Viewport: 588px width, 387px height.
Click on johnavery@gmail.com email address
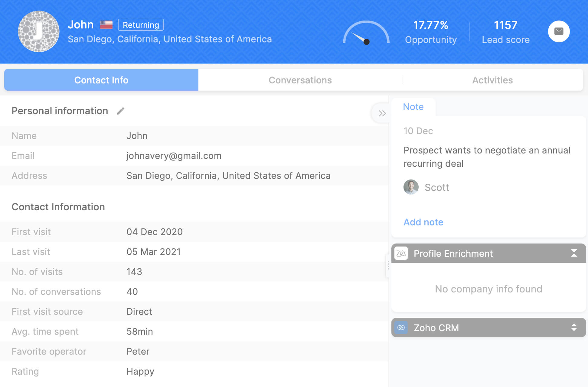coord(173,156)
